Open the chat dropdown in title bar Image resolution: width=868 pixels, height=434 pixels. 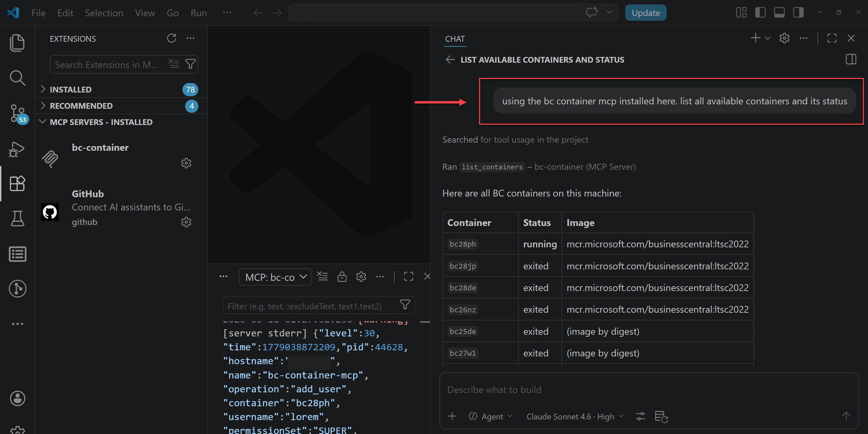[x=609, y=13]
